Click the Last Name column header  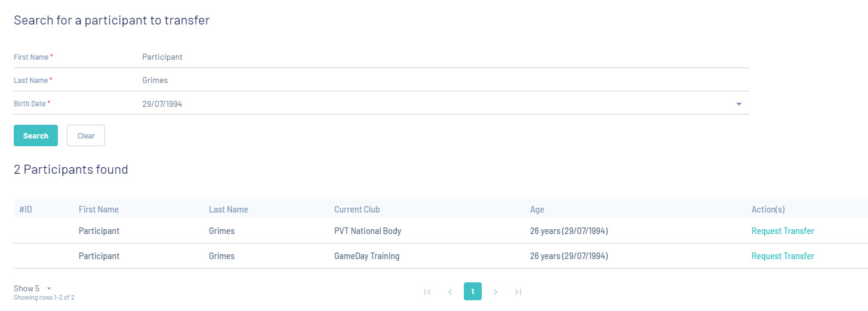tap(228, 210)
